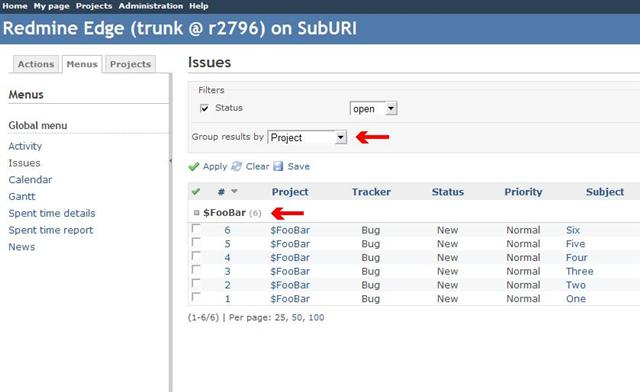The width and height of the screenshot is (640, 392).
Task: Check the box for issue 1
Action: pyautogui.click(x=196, y=297)
